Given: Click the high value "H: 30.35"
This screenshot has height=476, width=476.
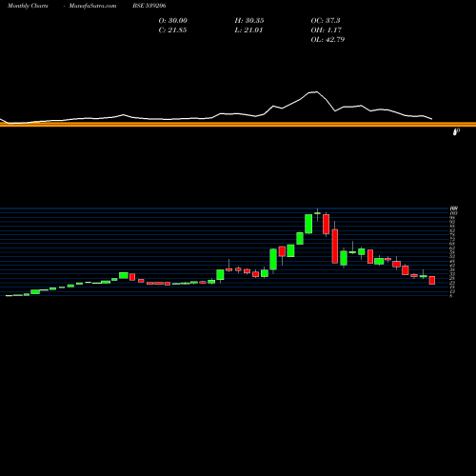Looking at the screenshot, I should pyautogui.click(x=249, y=21).
